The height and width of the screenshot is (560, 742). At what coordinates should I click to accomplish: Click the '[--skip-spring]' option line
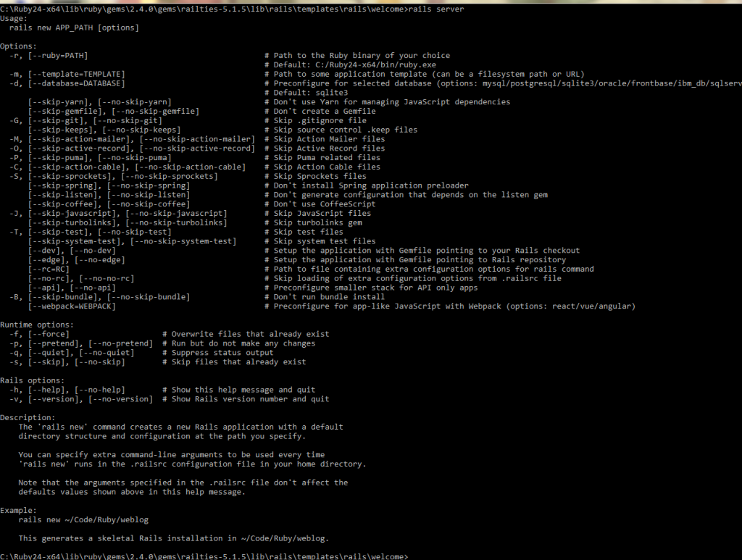pos(109,185)
